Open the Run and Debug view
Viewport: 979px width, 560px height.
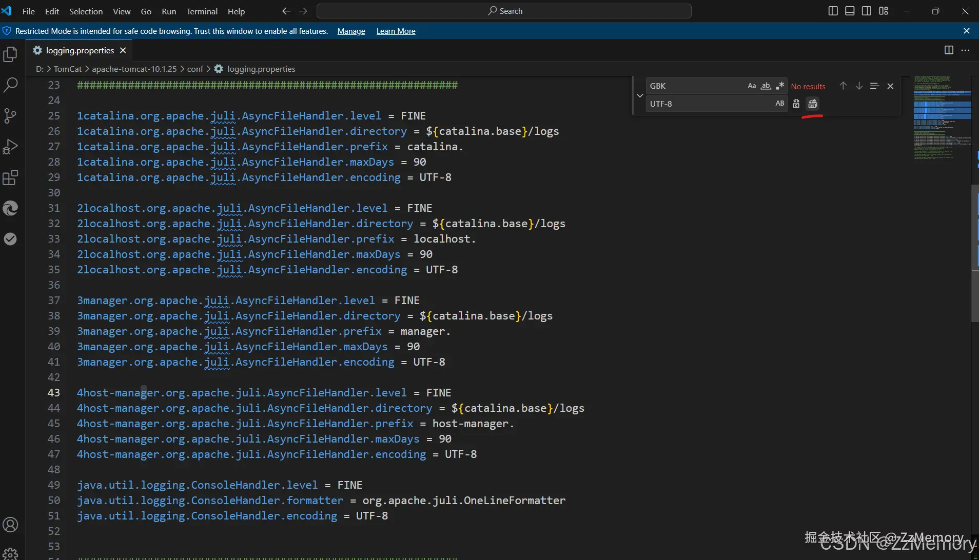pos(10,147)
